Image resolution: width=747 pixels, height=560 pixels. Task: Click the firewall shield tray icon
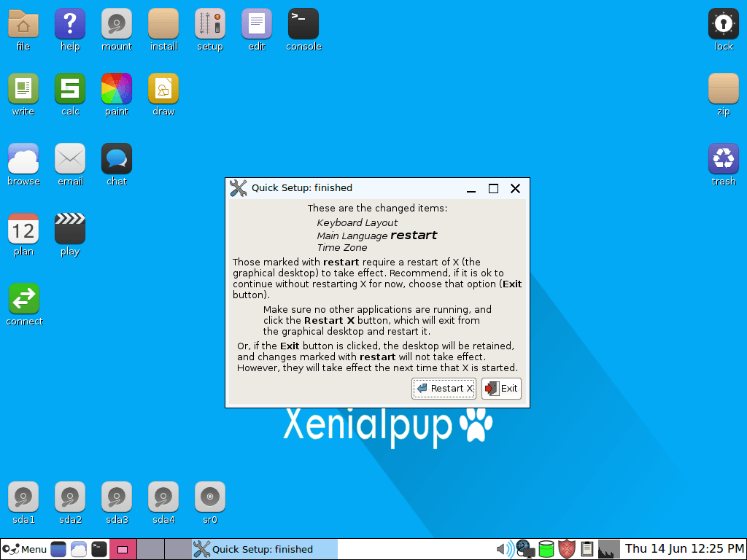(566, 549)
